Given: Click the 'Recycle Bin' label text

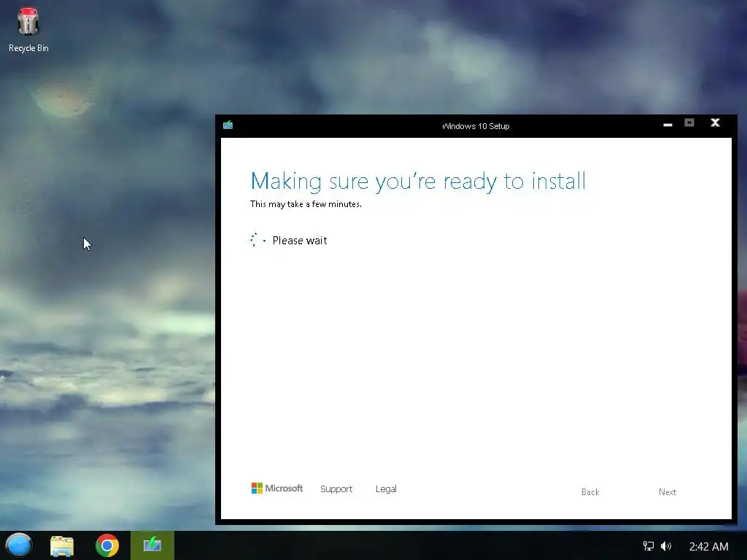Looking at the screenshot, I should pos(28,48).
